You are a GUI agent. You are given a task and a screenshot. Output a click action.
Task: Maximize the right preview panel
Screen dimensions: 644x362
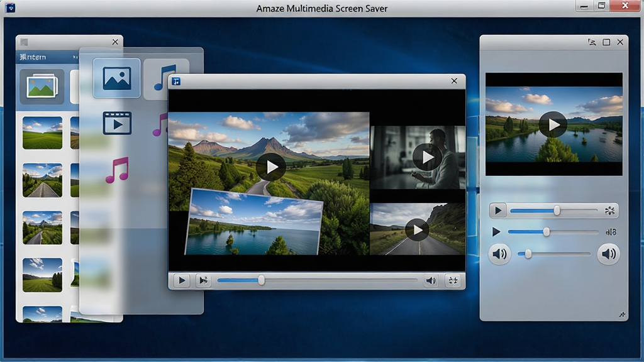tap(606, 42)
